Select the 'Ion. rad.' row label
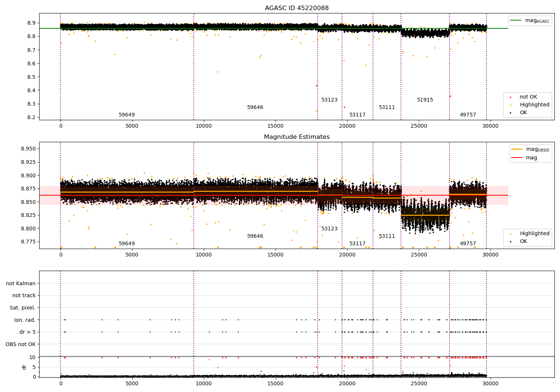This screenshot has height=392, width=560. pos(25,320)
